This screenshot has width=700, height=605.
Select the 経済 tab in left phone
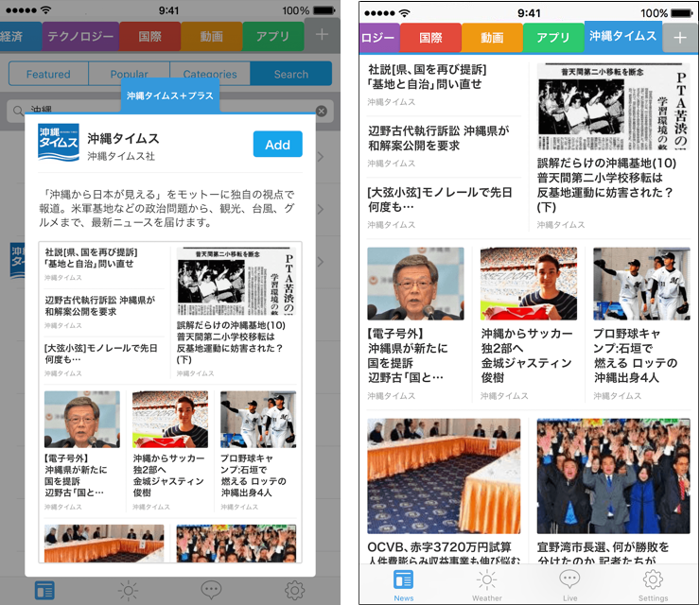tap(21, 36)
